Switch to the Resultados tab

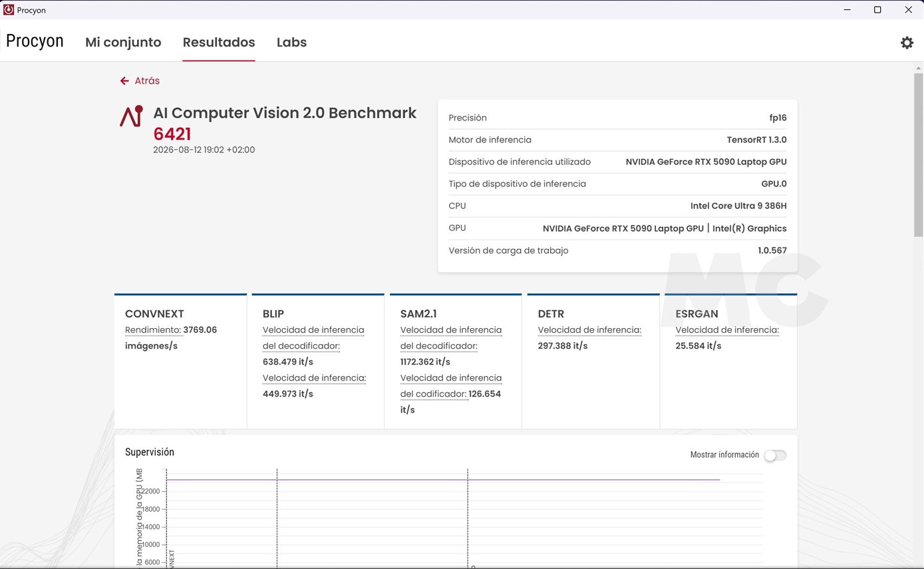pyautogui.click(x=219, y=42)
